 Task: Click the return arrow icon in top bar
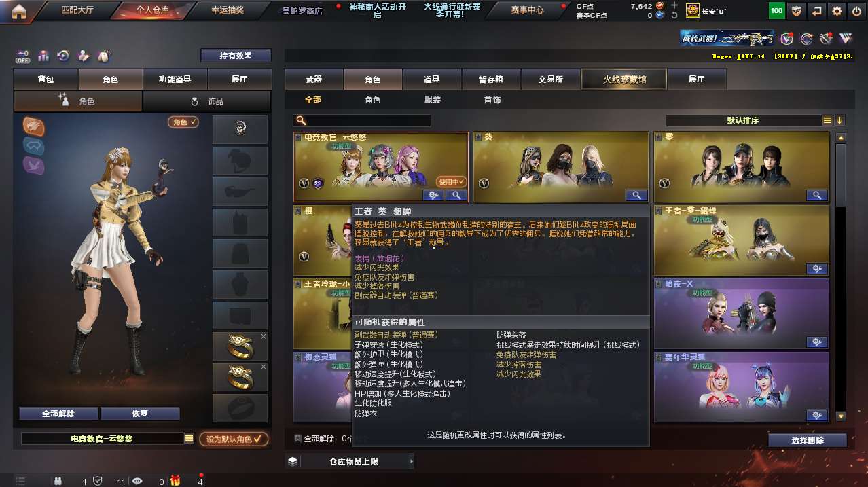pos(817,11)
